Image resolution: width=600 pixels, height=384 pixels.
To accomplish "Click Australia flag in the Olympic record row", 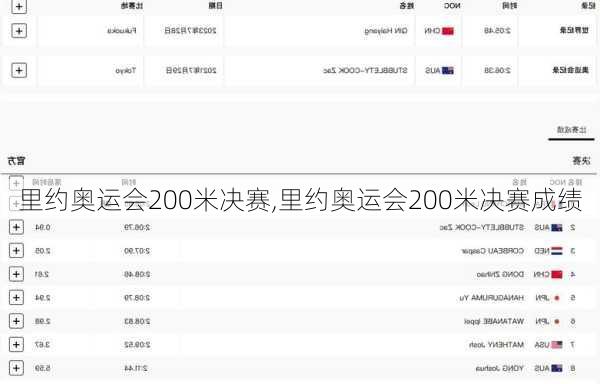I will point(448,70).
